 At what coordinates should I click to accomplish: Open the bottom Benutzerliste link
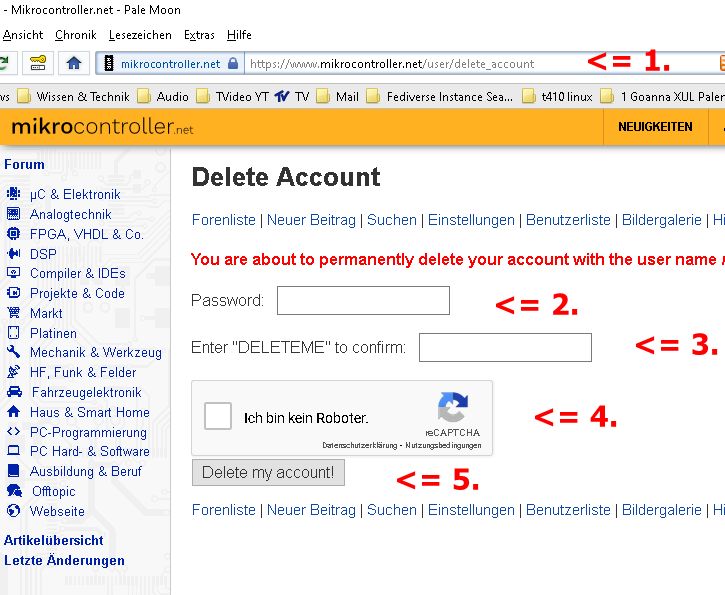pos(568,509)
